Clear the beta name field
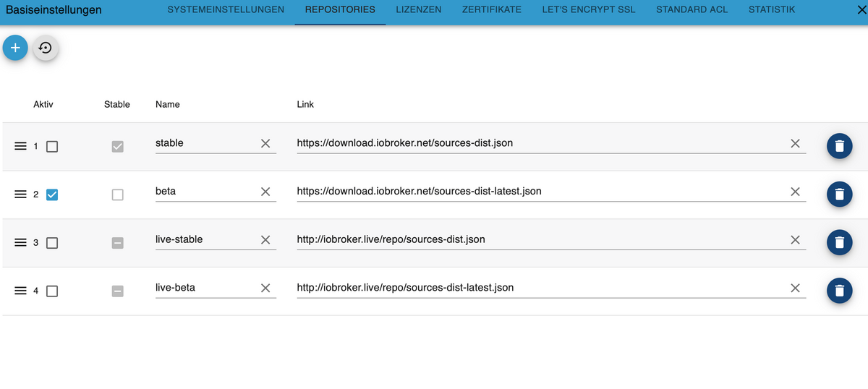 (265, 192)
